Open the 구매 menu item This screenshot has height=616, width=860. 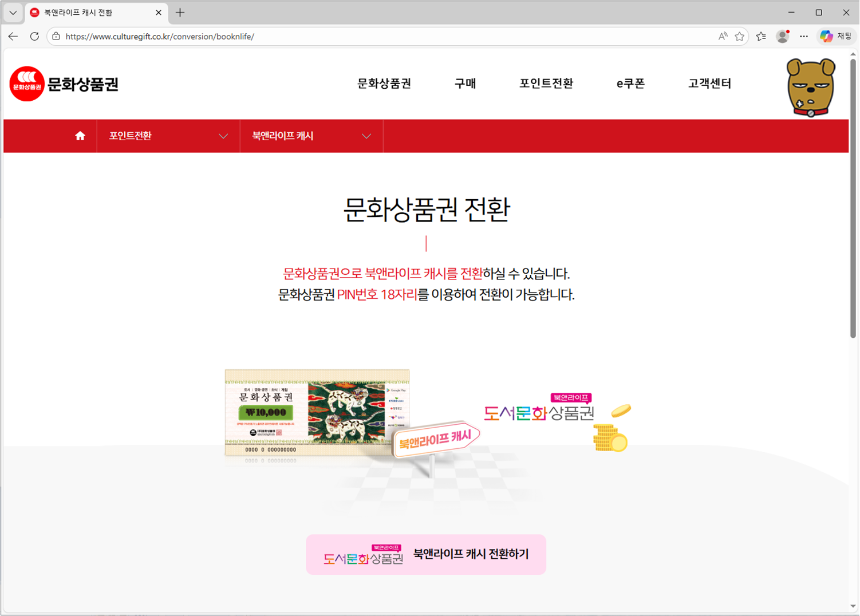tap(465, 84)
